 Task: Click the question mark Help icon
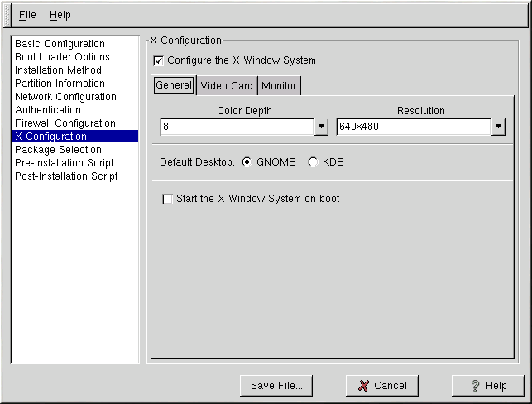coord(475,386)
